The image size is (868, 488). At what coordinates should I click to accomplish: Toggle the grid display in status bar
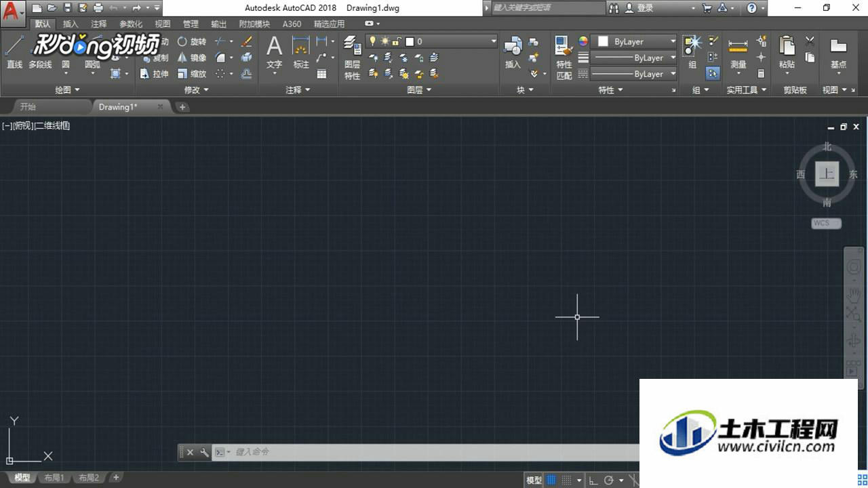coord(551,480)
